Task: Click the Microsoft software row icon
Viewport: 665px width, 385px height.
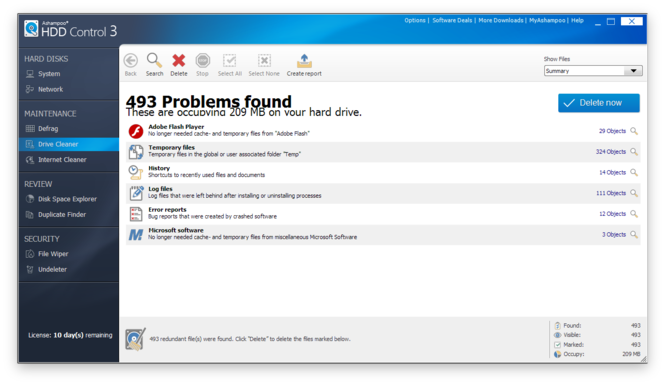Action: (136, 235)
